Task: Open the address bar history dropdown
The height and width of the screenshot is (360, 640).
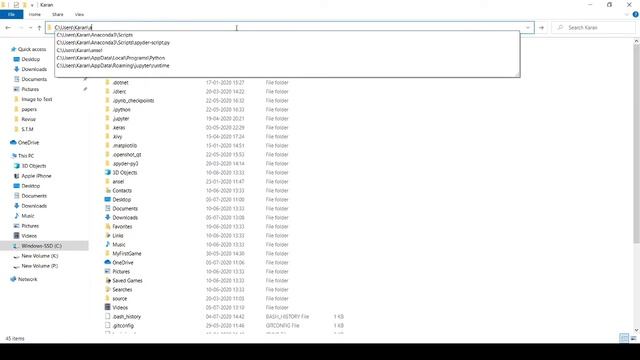Action: [x=528, y=27]
